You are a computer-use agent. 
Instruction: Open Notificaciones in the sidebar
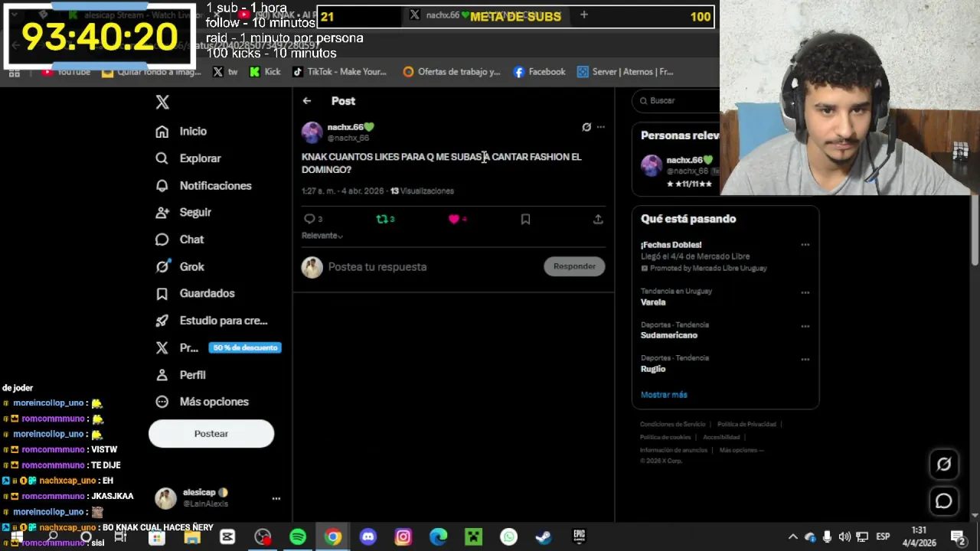point(203,186)
